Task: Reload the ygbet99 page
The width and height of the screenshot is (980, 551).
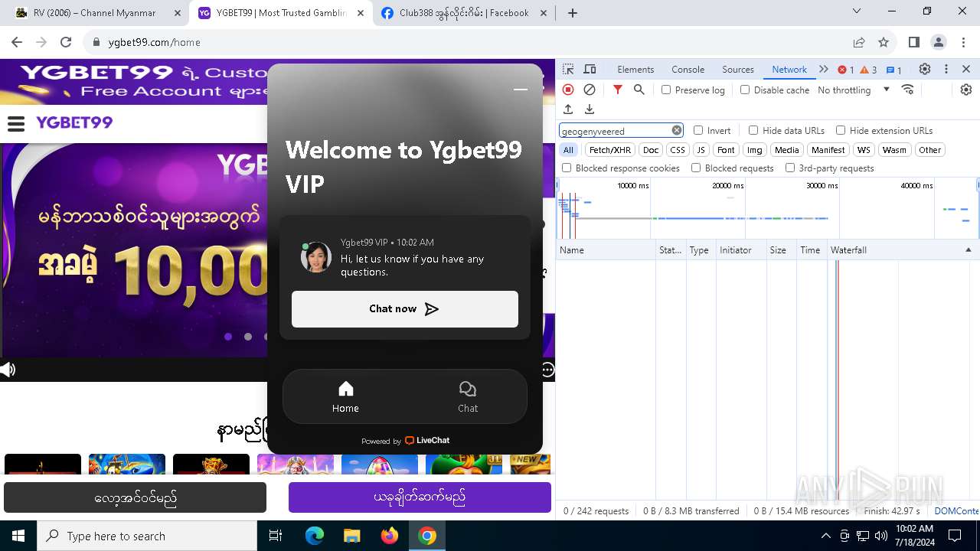Action: click(66, 42)
